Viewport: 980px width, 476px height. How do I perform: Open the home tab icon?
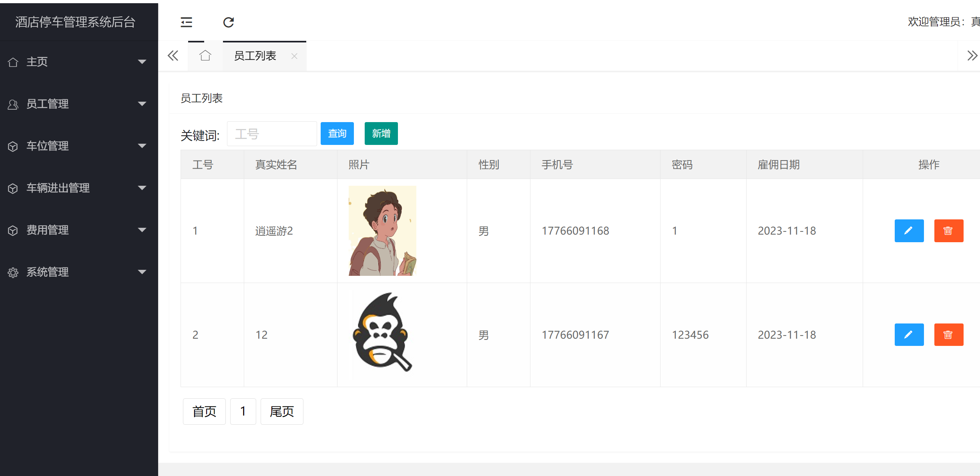pyautogui.click(x=205, y=56)
